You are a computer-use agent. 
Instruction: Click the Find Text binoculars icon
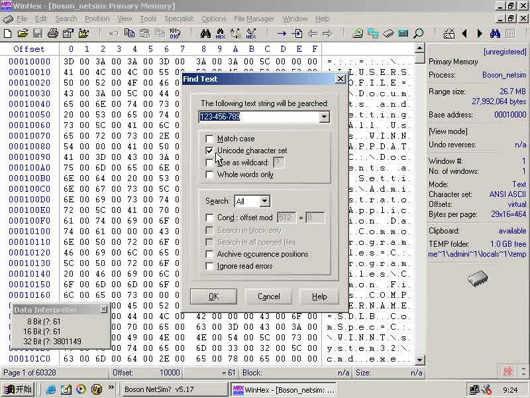point(206,33)
